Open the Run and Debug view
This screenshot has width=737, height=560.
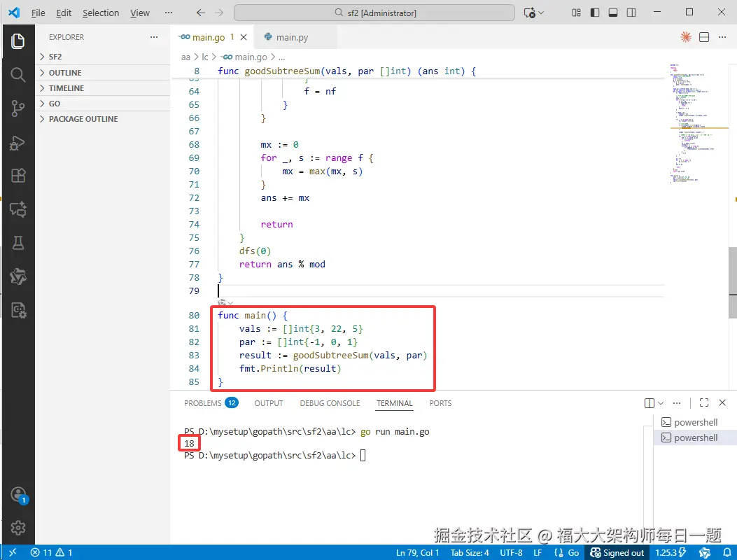coord(18,143)
